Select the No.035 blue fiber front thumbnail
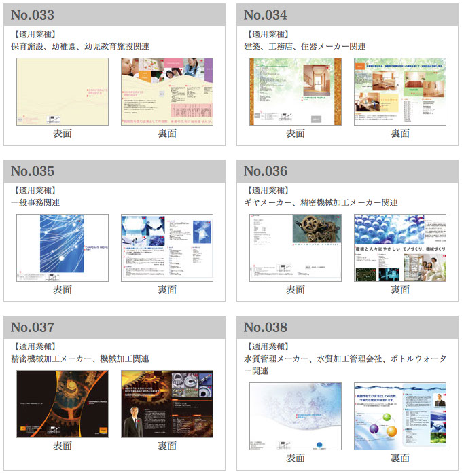464x476 pixels. coord(63,248)
